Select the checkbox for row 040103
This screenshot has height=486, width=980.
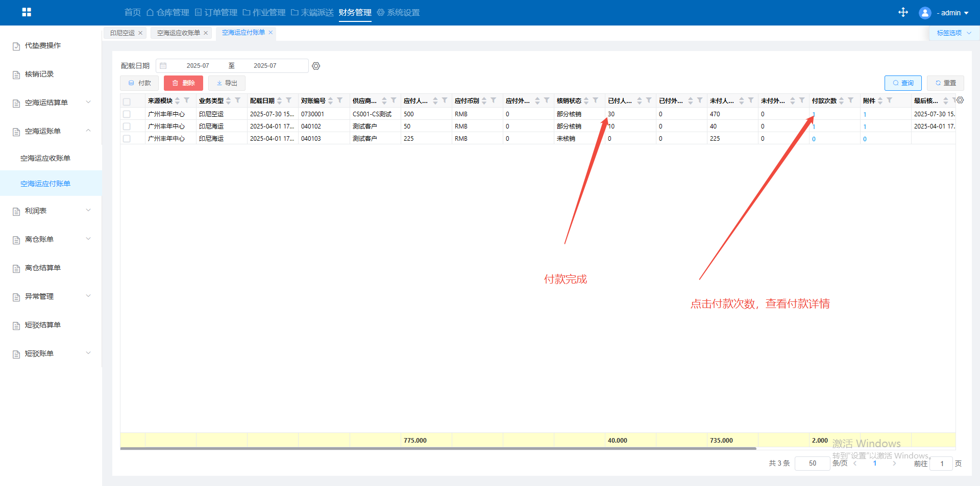(127, 139)
